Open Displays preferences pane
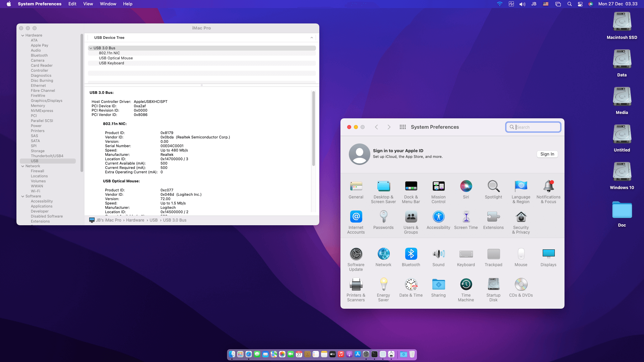Viewport: 644px width, 362px height. click(548, 257)
